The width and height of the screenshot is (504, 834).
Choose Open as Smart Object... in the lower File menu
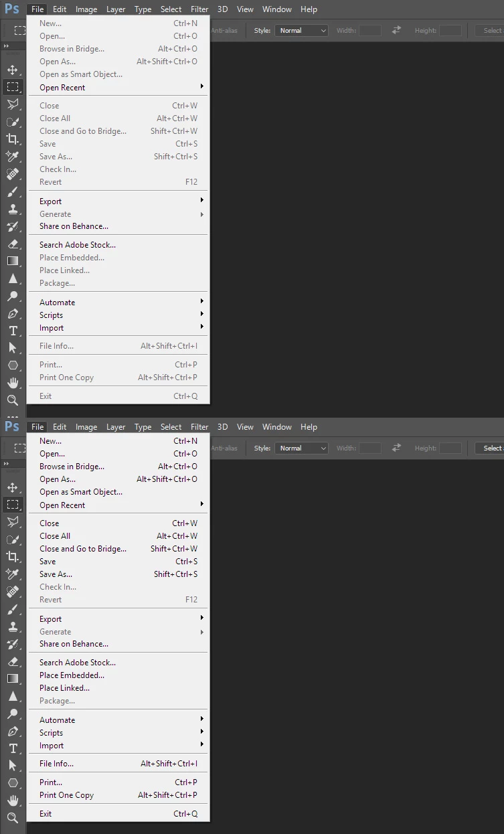click(x=118, y=492)
